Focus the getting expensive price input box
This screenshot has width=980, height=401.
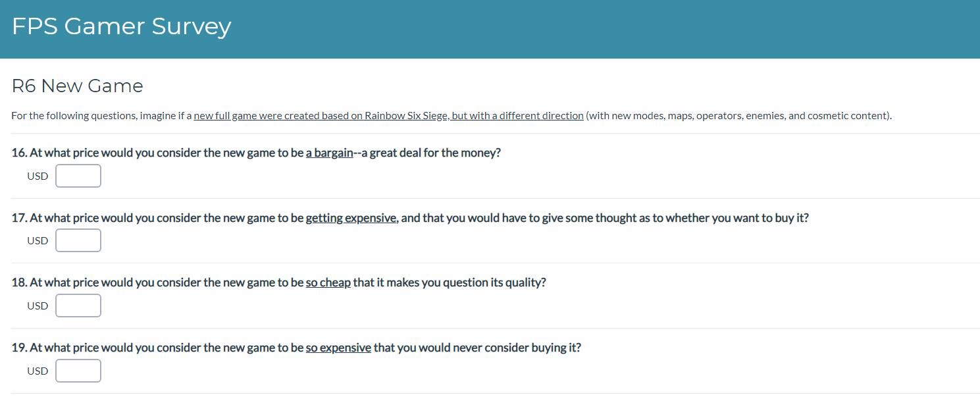click(x=78, y=240)
